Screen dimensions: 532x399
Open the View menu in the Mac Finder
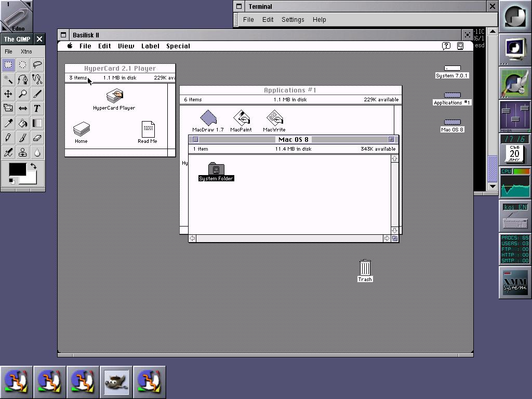pos(126,46)
